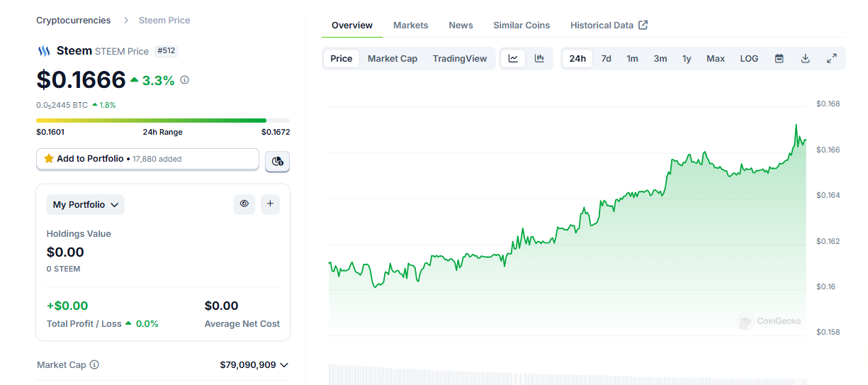868x385 pixels.
Task: Open the calendar date range picker
Action: click(x=779, y=59)
